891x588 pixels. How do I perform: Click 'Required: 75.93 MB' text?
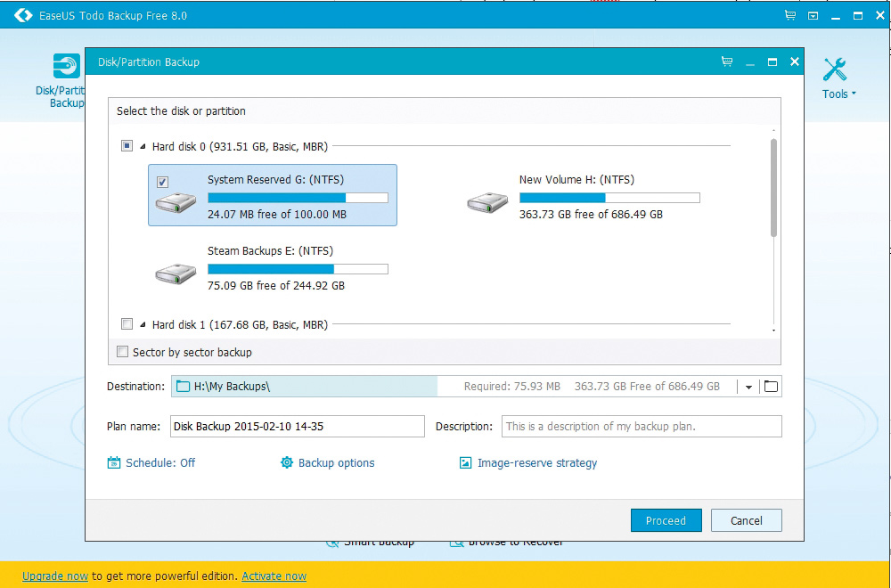[512, 387]
